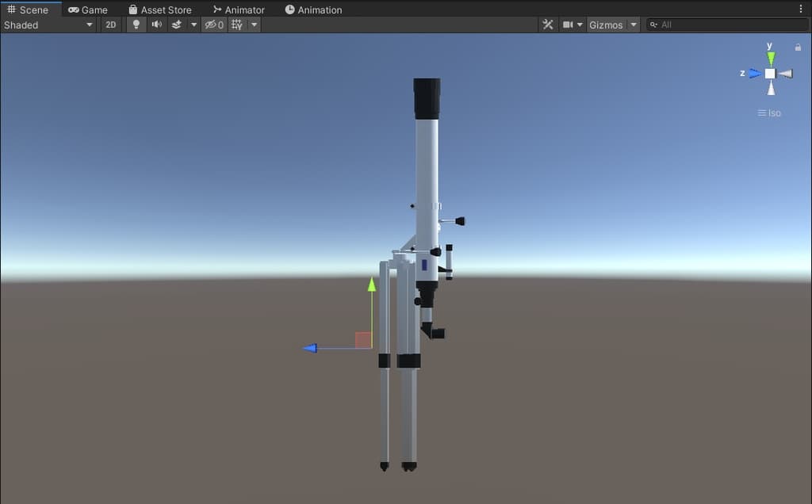Open scene camera dropdown arrow
Viewport: 812px width, 504px height.
click(x=580, y=25)
